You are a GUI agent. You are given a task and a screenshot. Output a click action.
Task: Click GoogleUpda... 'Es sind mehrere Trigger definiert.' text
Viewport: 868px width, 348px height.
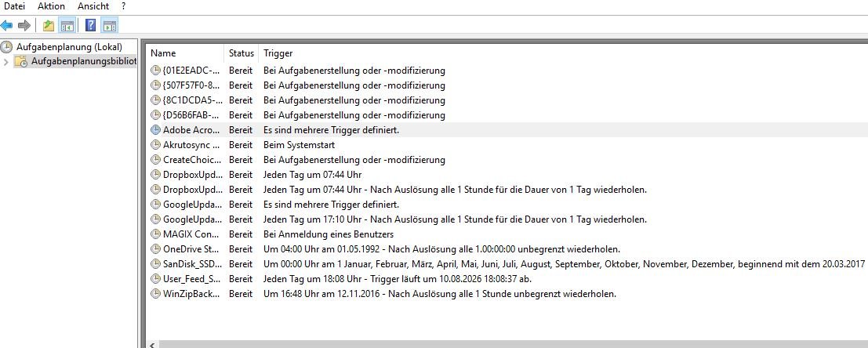(x=331, y=204)
